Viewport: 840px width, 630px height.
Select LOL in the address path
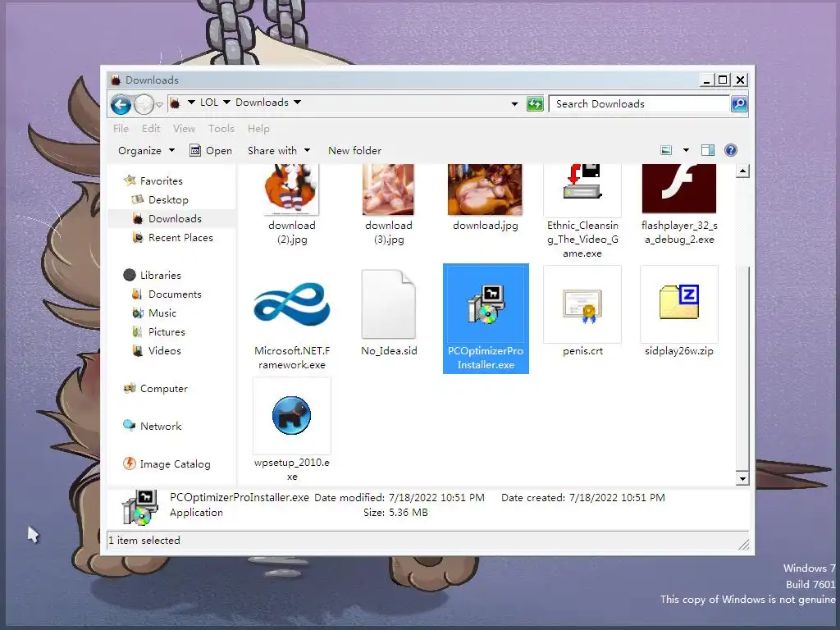pyautogui.click(x=209, y=103)
